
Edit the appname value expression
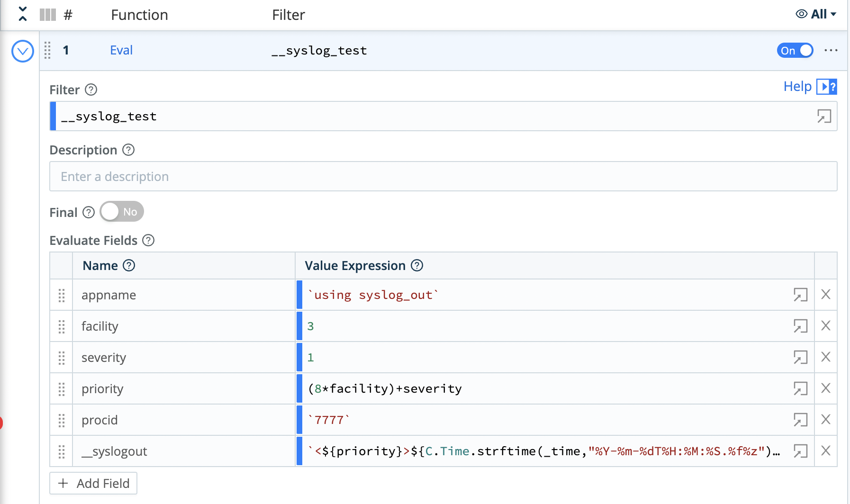[x=545, y=295]
